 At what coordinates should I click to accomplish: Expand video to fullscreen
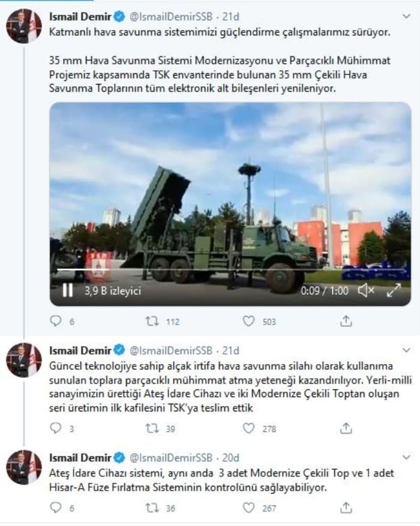point(394,290)
